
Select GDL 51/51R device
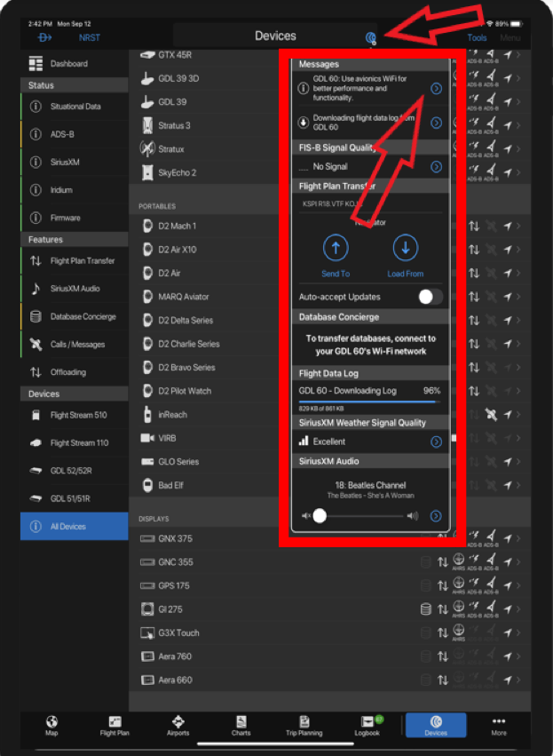75,498
